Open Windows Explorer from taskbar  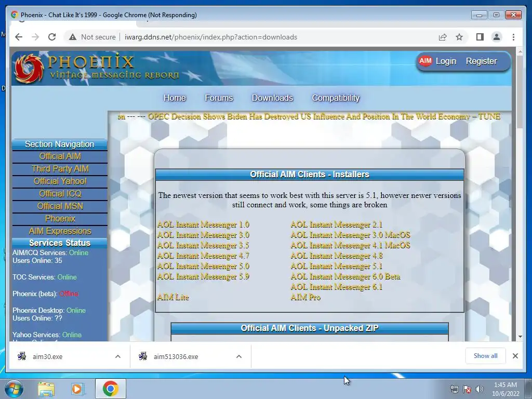(x=46, y=389)
